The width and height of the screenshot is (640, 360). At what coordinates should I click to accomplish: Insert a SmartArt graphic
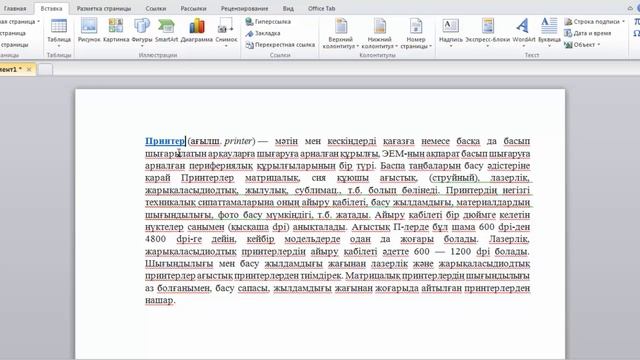[x=166, y=31]
